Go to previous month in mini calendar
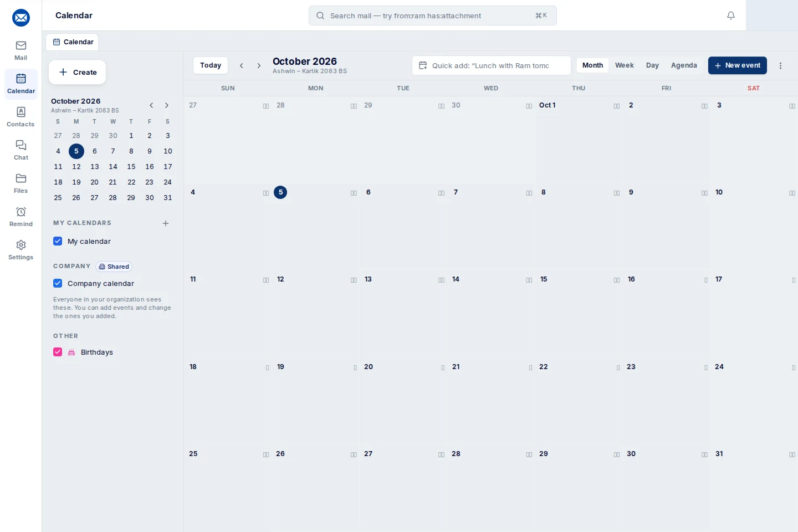This screenshot has width=798, height=532. [x=151, y=105]
